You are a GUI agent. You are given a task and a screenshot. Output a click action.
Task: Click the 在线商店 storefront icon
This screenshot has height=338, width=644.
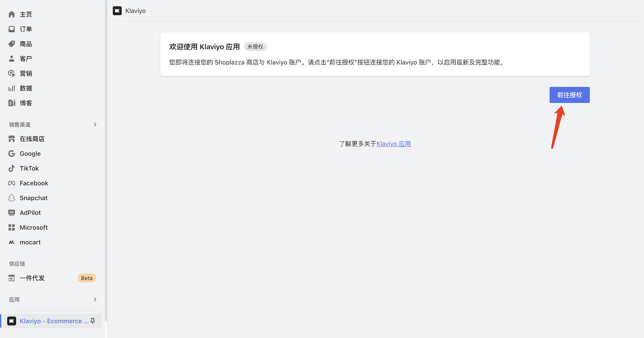point(12,139)
